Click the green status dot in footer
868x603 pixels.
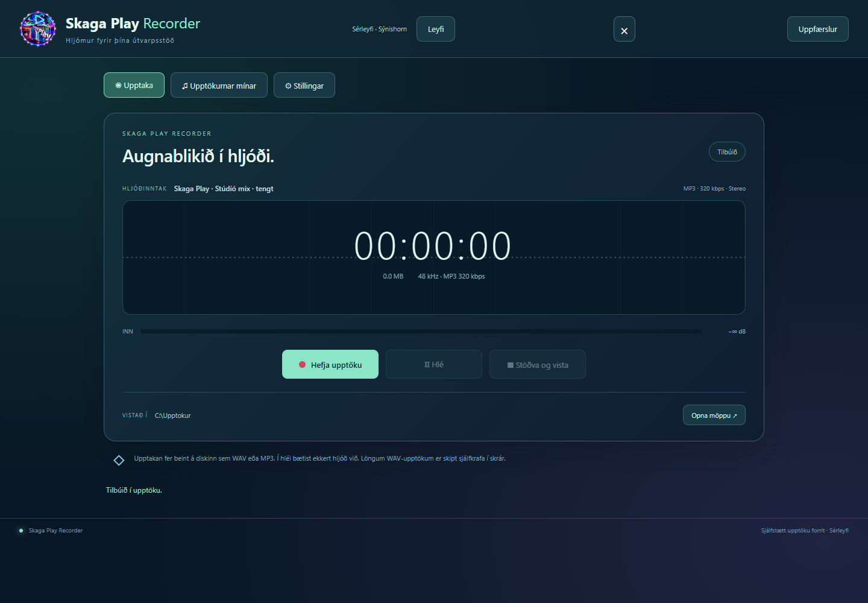coord(21,531)
